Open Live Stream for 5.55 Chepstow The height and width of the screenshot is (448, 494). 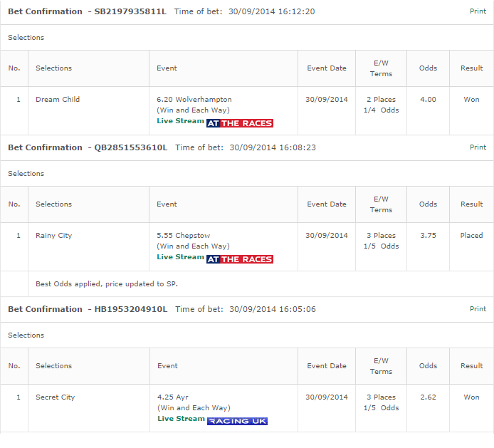point(180,257)
